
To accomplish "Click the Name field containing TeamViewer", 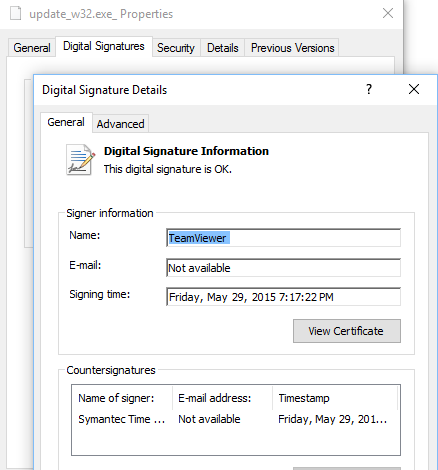I will point(283,238).
